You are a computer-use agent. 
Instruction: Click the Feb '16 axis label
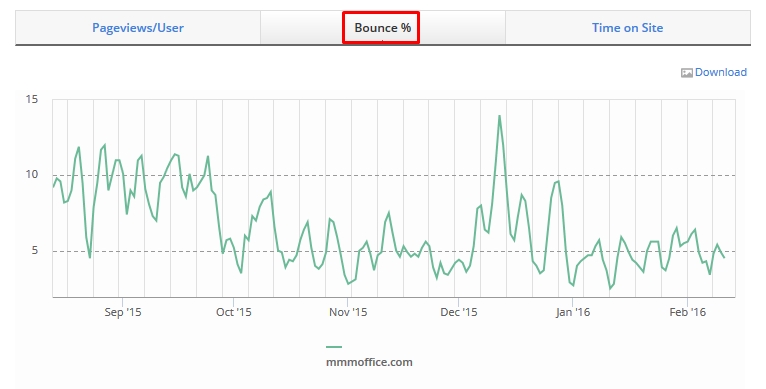[x=687, y=312]
